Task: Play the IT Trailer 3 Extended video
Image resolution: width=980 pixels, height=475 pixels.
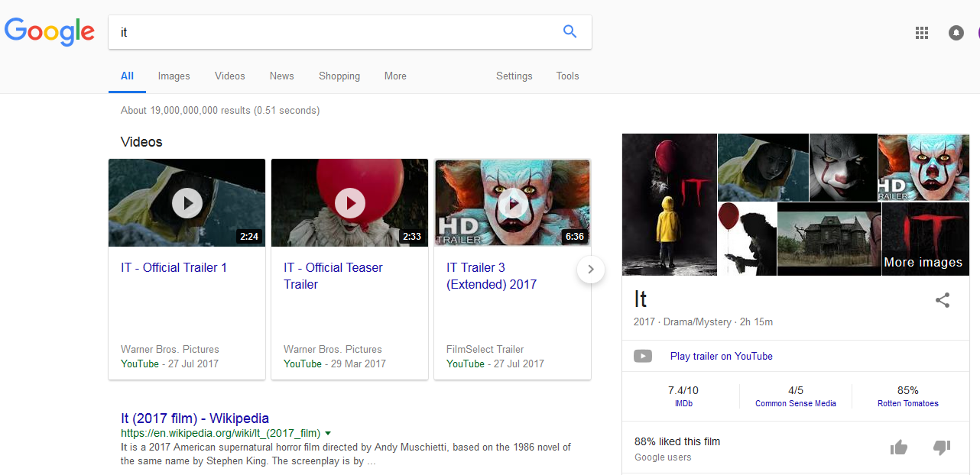Action: [x=513, y=203]
